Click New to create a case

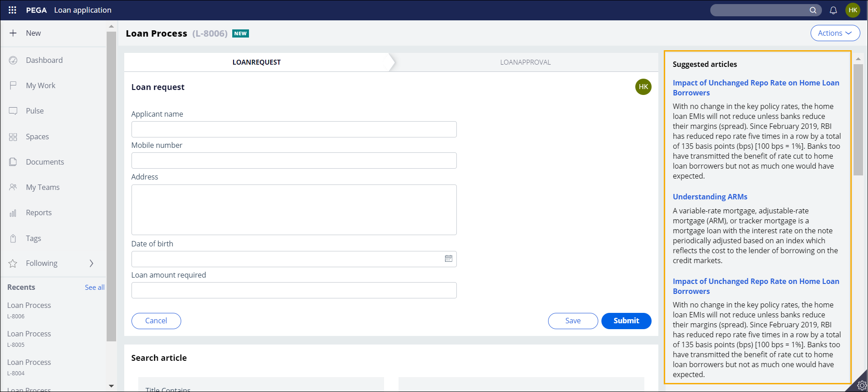coord(33,33)
